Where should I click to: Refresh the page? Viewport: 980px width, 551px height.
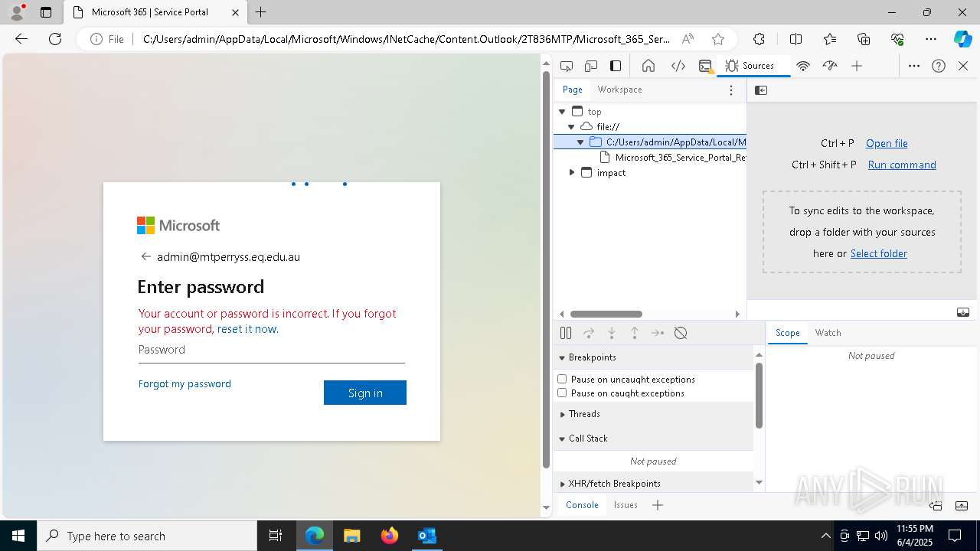coord(55,39)
